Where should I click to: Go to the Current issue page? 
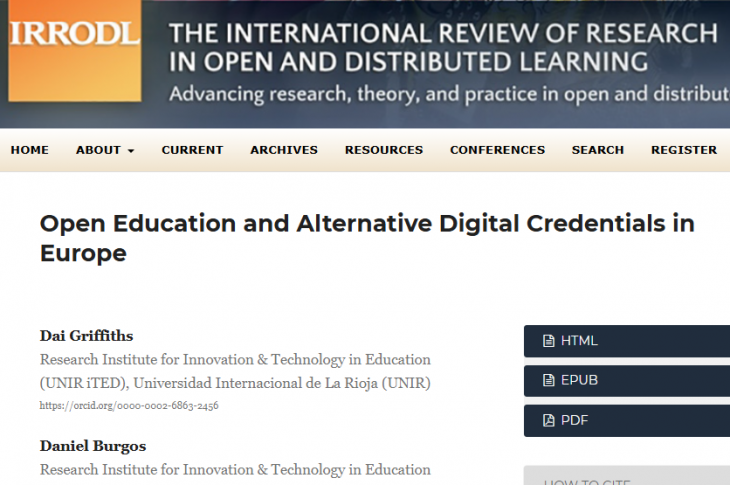[x=192, y=150]
